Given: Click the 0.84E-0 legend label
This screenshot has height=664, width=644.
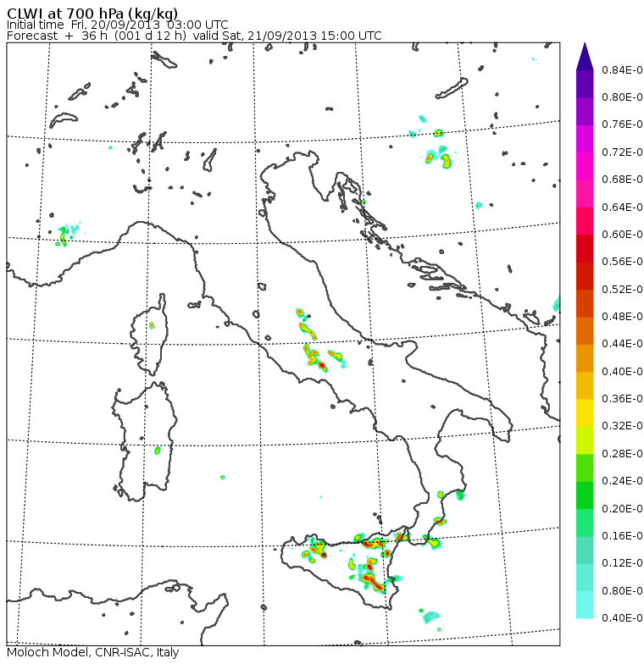Looking at the screenshot, I should pos(622,69).
